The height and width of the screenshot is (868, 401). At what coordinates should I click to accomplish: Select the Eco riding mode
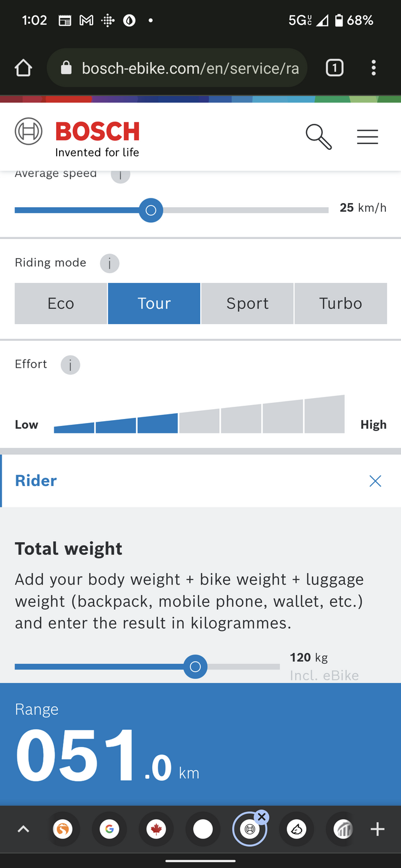pyautogui.click(x=61, y=303)
